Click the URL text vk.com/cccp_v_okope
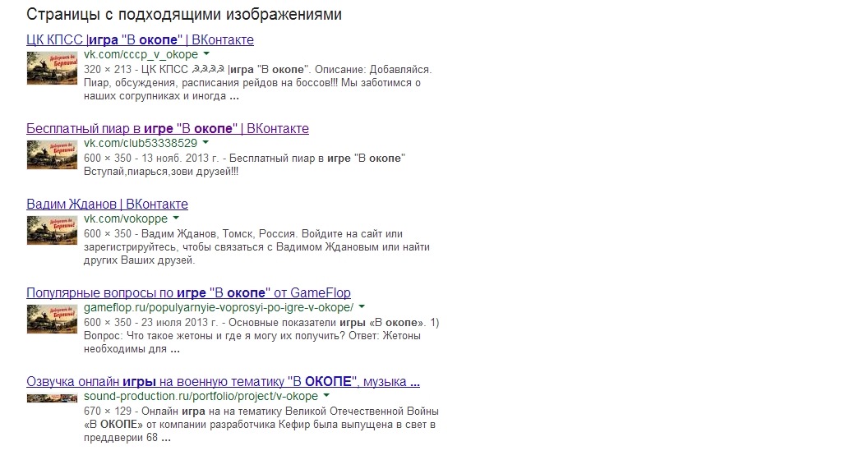868x460 pixels. pos(141,54)
